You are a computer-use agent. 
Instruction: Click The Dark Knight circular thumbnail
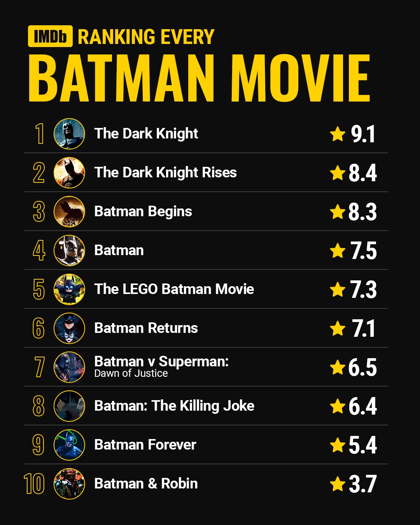[x=69, y=134]
